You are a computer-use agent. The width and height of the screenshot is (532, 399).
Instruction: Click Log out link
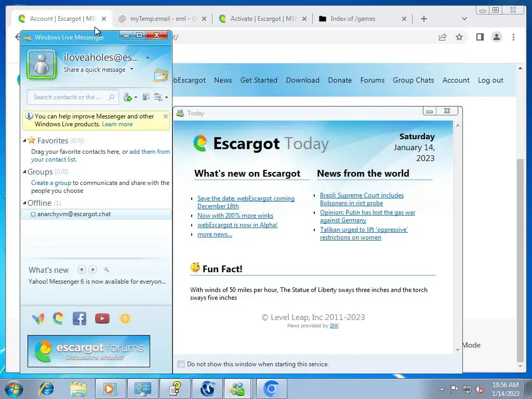(490, 81)
